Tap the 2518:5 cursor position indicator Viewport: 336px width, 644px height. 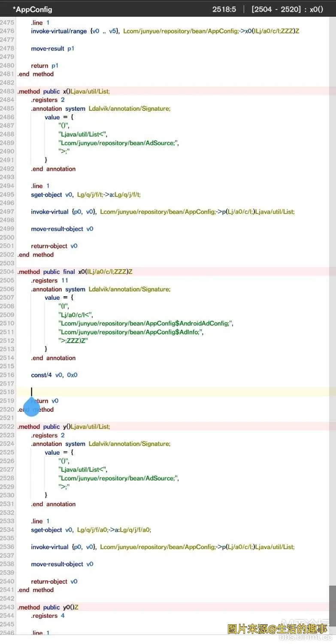pyautogui.click(x=224, y=9)
